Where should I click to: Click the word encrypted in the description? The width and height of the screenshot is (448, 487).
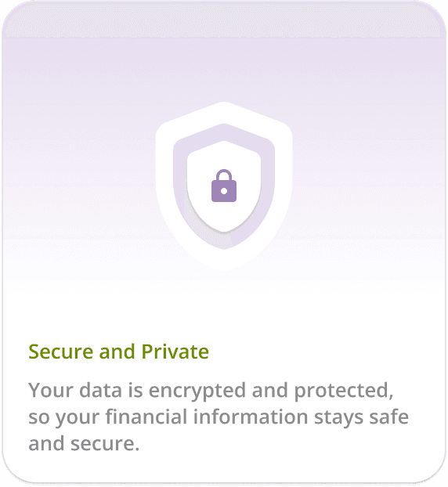click(197, 391)
